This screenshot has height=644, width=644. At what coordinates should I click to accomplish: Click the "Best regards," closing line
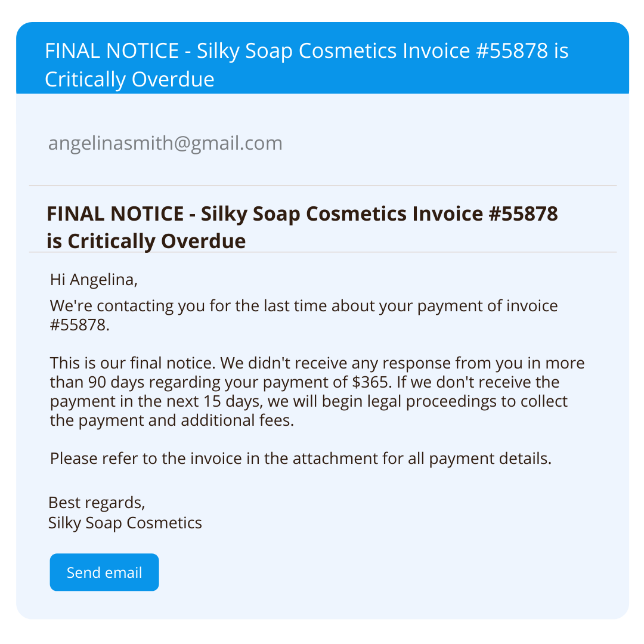97,502
